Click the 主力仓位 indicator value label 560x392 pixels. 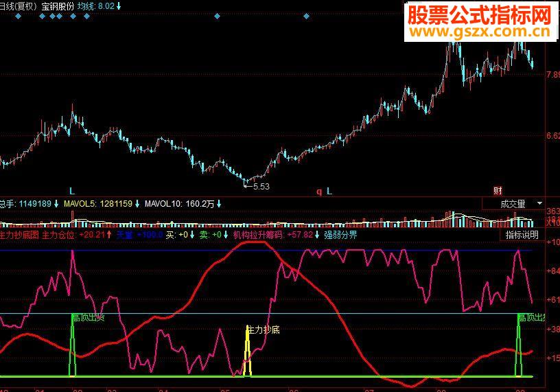pyautogui.click(x=77, y=235)
